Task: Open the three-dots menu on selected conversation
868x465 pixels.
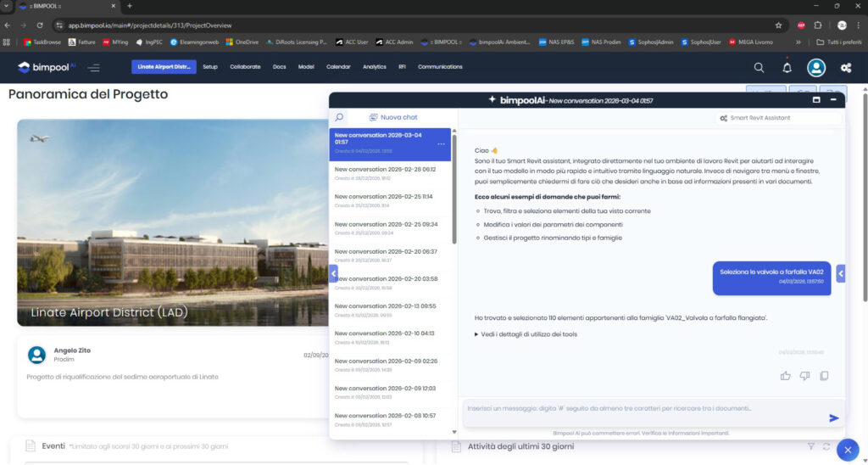Action: (441, 144)
